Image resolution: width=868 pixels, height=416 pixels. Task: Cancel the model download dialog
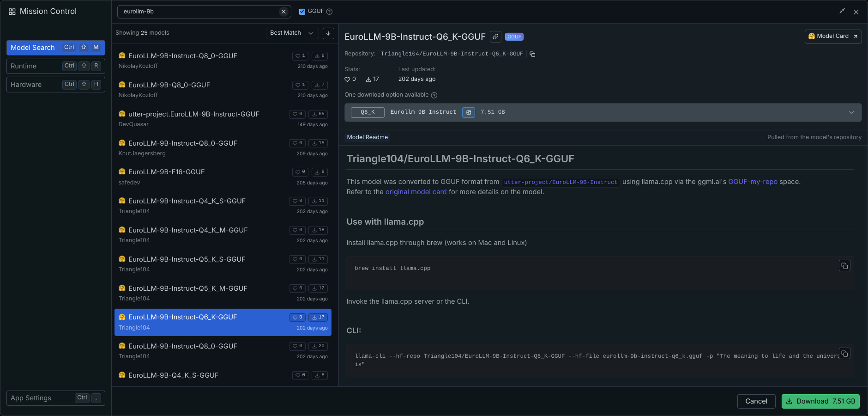756,401
